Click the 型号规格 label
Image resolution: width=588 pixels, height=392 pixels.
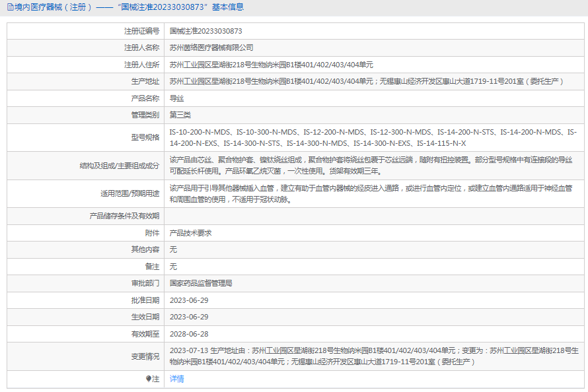145,137
